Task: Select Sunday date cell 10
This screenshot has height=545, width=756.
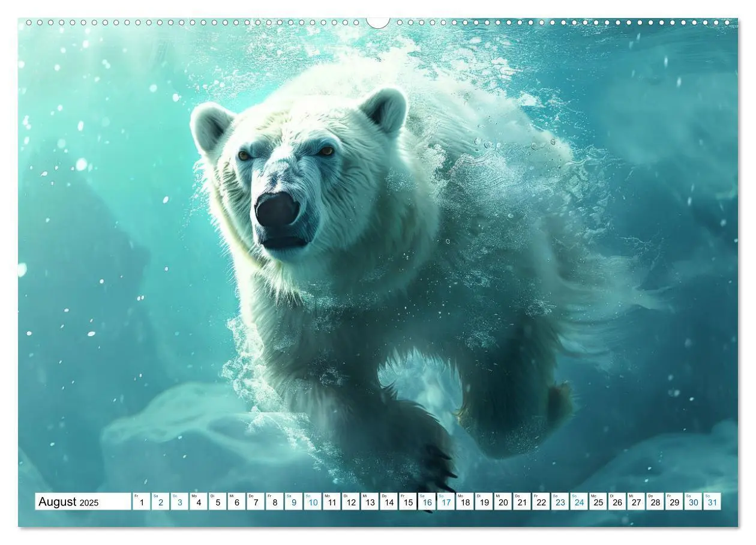Action: pos(313,502)
